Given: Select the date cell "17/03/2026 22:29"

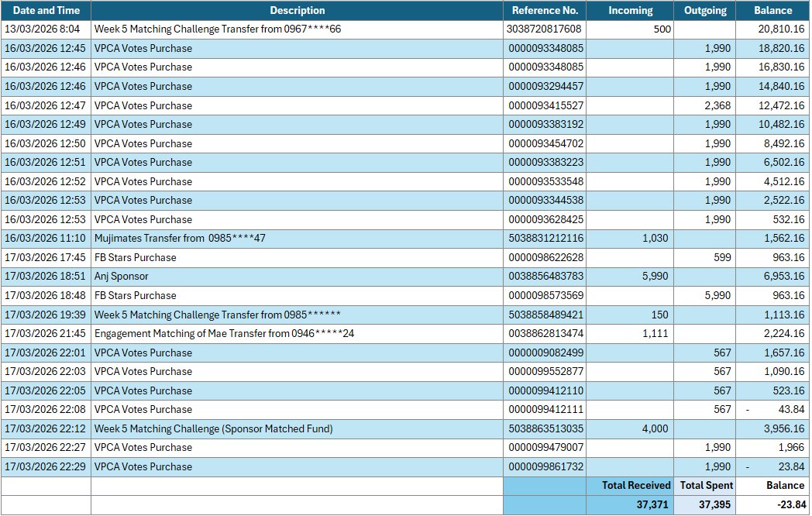Looking at the screenshot, I should 46,466.
